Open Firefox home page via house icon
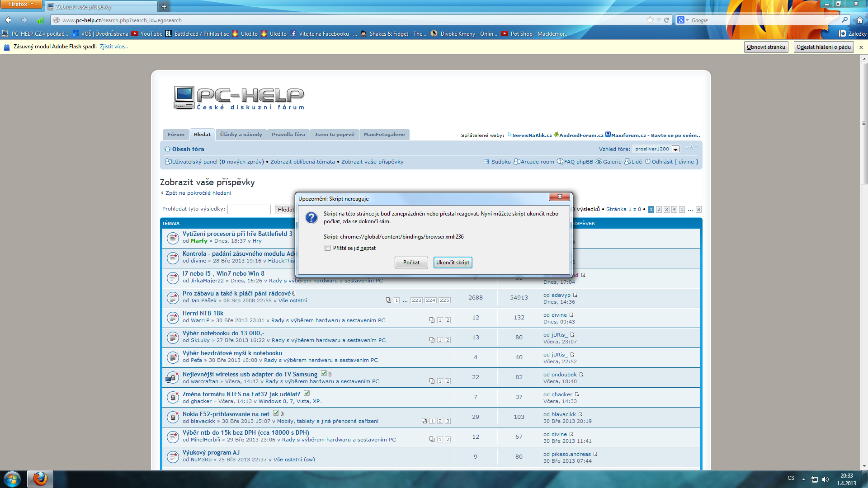Screen dimensions: 868x488 [x=859, y=20]
